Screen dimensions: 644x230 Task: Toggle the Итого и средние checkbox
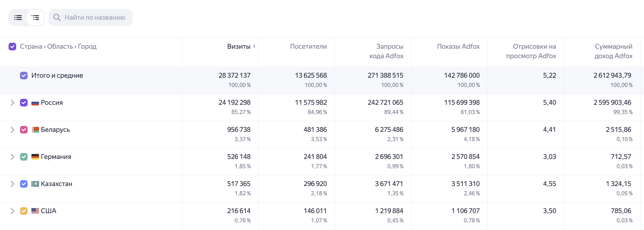(x=24, y=76)
